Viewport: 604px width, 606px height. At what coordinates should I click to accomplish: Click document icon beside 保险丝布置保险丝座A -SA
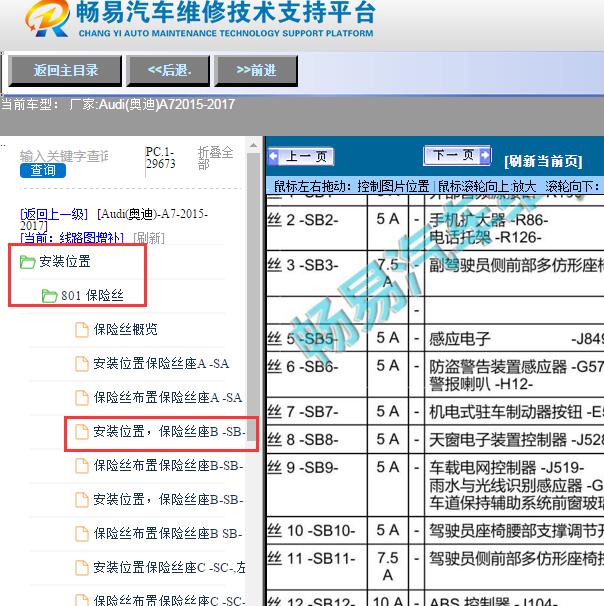coord(82,398)
